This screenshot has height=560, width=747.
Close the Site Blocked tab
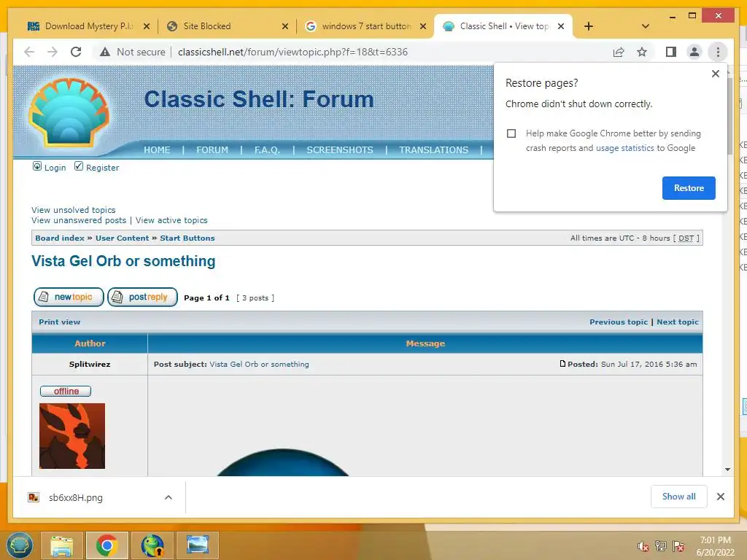(285, 26)
